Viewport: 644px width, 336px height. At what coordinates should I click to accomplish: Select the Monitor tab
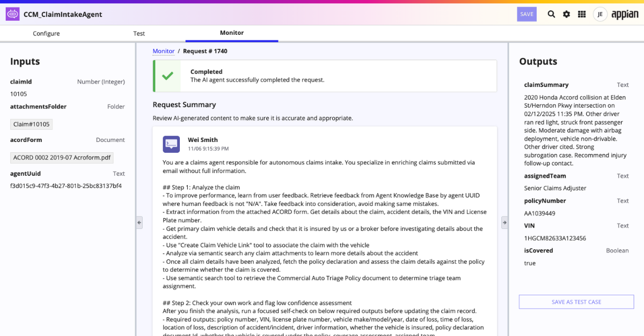(x=231, y=33)
